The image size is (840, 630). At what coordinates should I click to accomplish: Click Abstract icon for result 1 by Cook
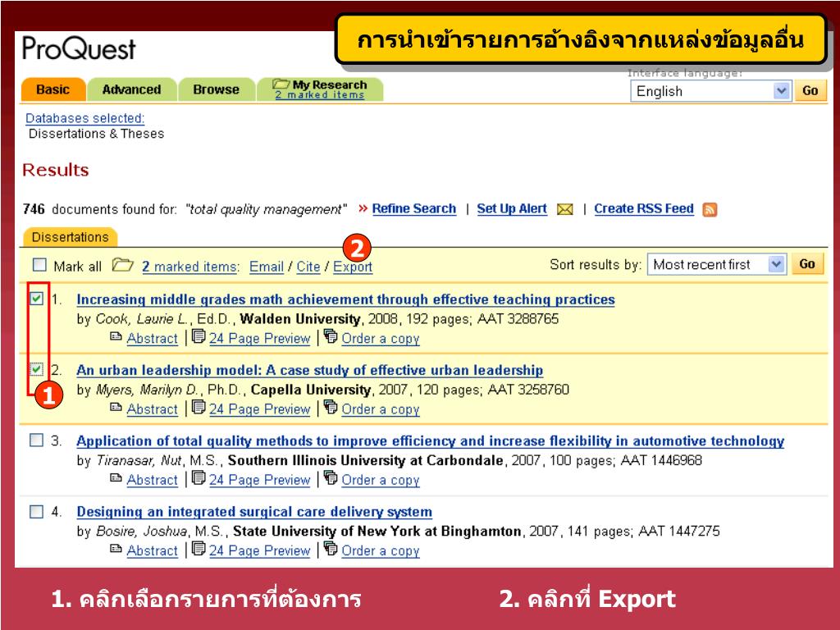(116, 336)
